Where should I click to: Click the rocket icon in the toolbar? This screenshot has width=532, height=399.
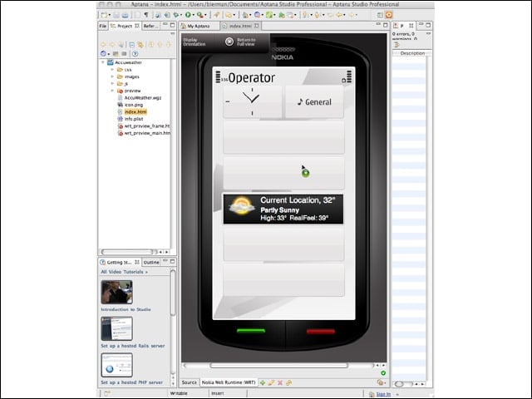tap(216, 15)
